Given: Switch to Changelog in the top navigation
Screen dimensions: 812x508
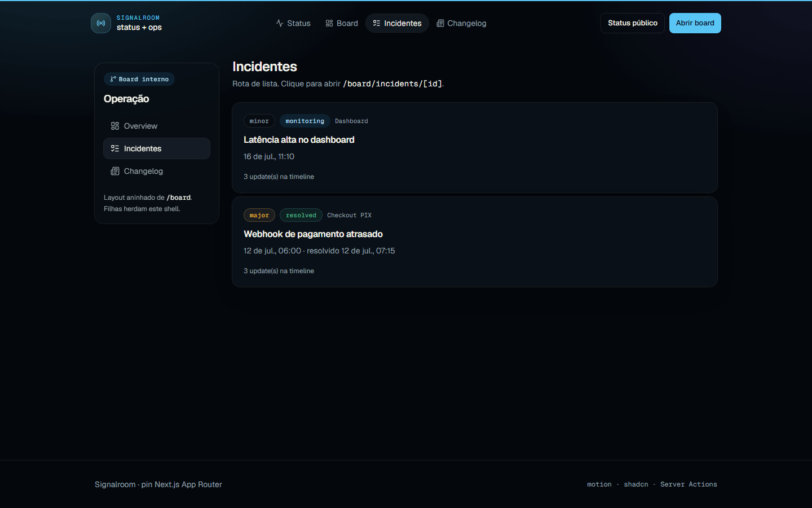Looking at the screenshot, I should point(461,23).
